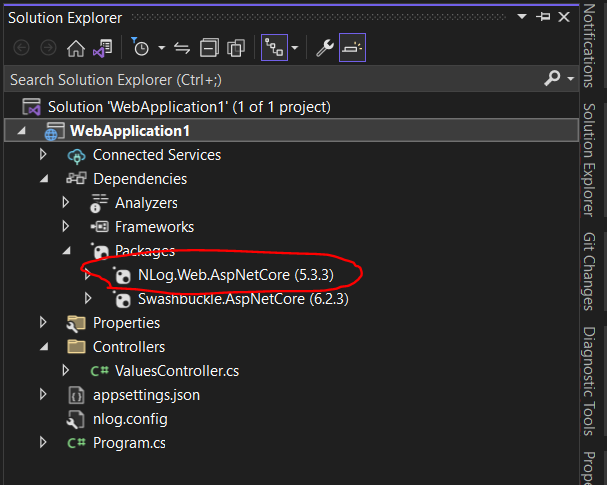Click the Home icon in toolbar

point(75,48)
